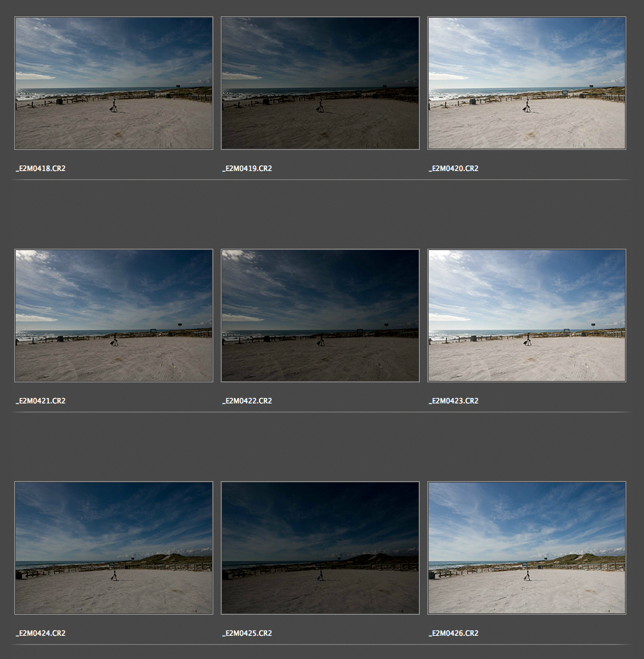Select the overexposed _E2M0420.CR2 thumbnail
This screenshot has width=644, height=659.
[526, 83]
